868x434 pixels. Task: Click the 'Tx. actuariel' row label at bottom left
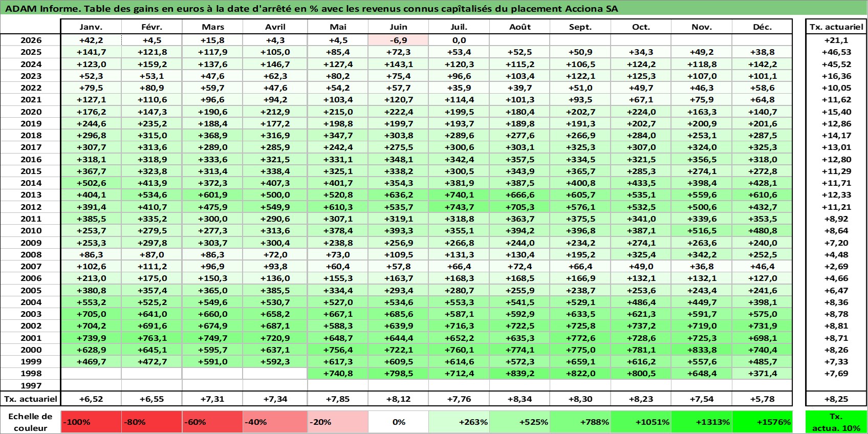pos(31,399)
